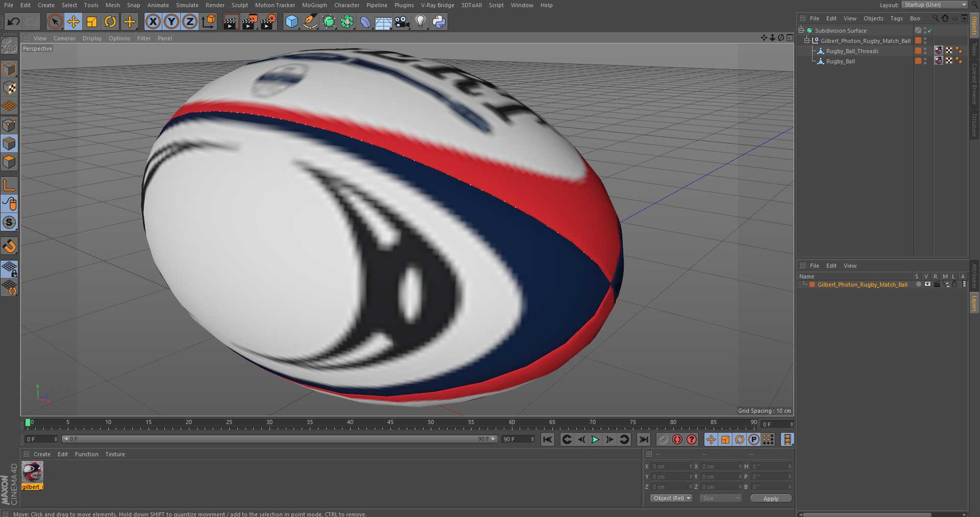Image resolution: width=980 pixels, height=517 pixels.
Task: Enable Polygons mode in left toolbar
Action: click(9, 162)
